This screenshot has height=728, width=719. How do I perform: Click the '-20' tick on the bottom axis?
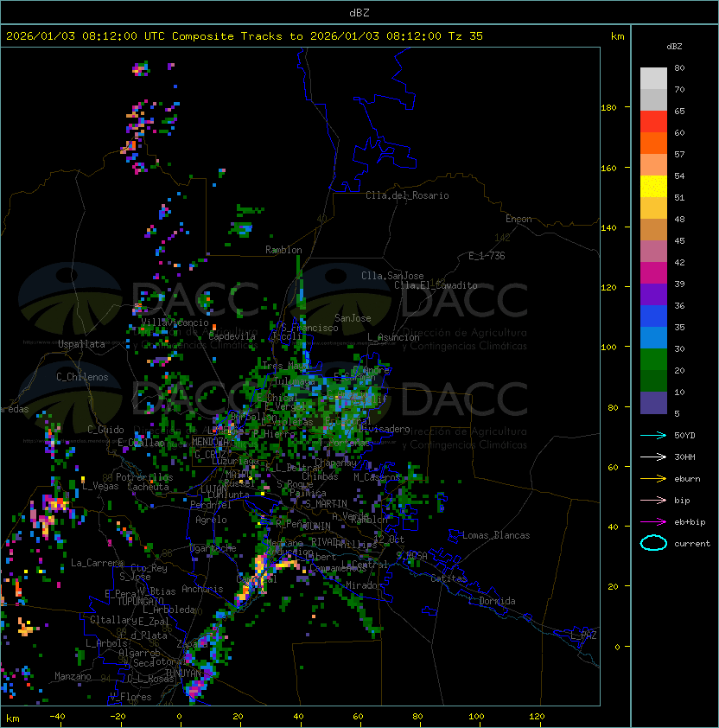118,717
